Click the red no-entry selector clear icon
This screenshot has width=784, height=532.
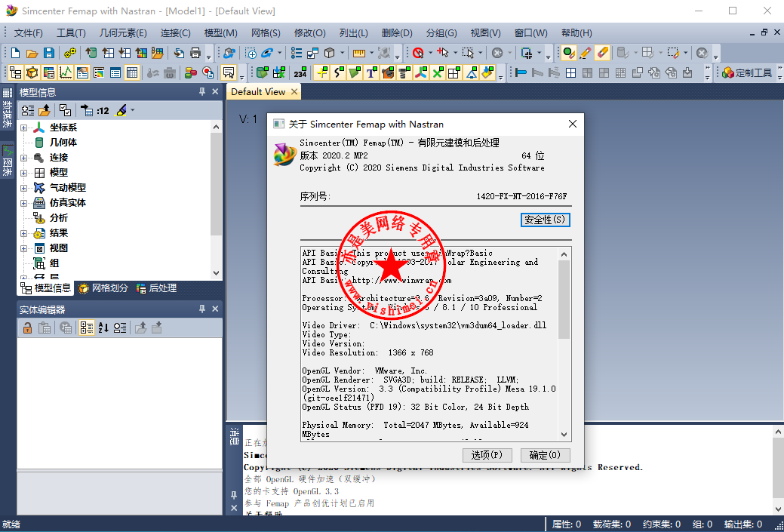(x=419, y=53)
